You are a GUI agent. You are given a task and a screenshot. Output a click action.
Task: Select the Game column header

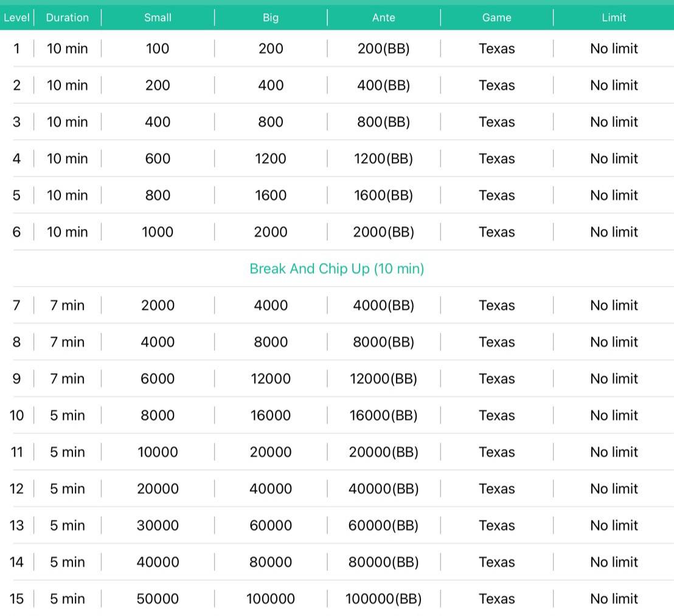[496, 18]
